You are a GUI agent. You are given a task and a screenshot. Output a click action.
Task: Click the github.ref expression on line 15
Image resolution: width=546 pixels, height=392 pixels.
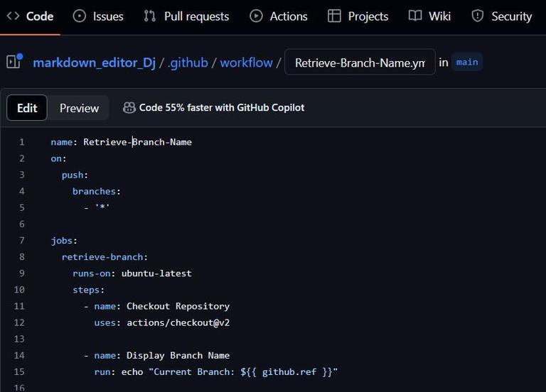(287, 372)
